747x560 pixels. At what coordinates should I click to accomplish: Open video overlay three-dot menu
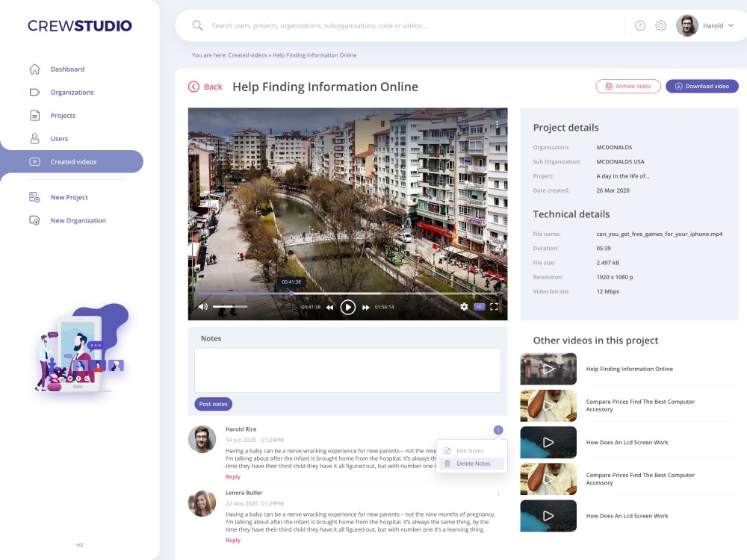pyautogui.click(x=498, y=124)
